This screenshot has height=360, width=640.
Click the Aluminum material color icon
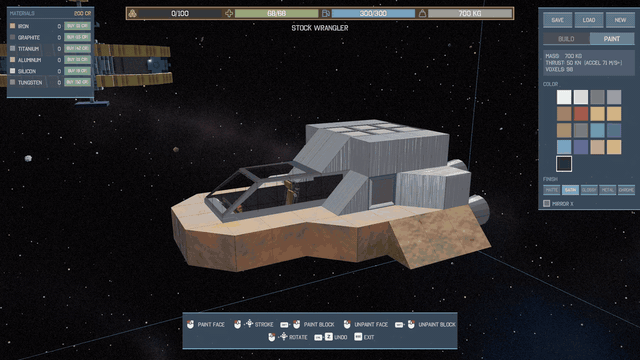click(13, 60)
